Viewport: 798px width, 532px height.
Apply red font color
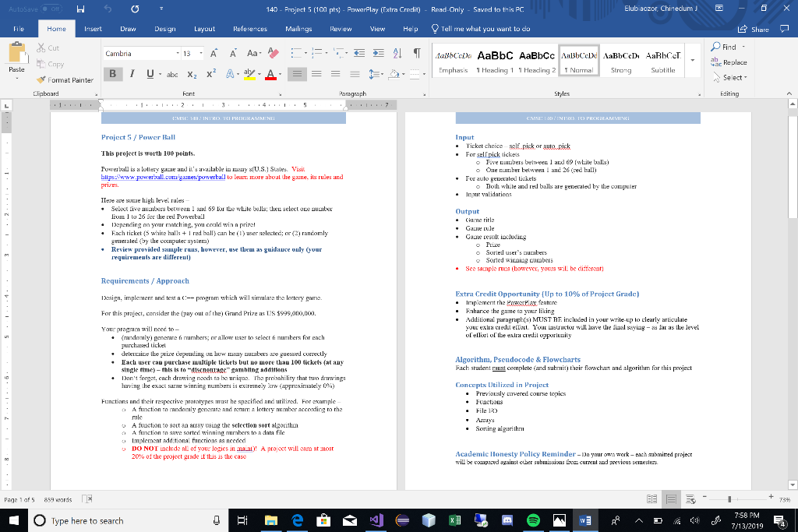click(270, 74)
